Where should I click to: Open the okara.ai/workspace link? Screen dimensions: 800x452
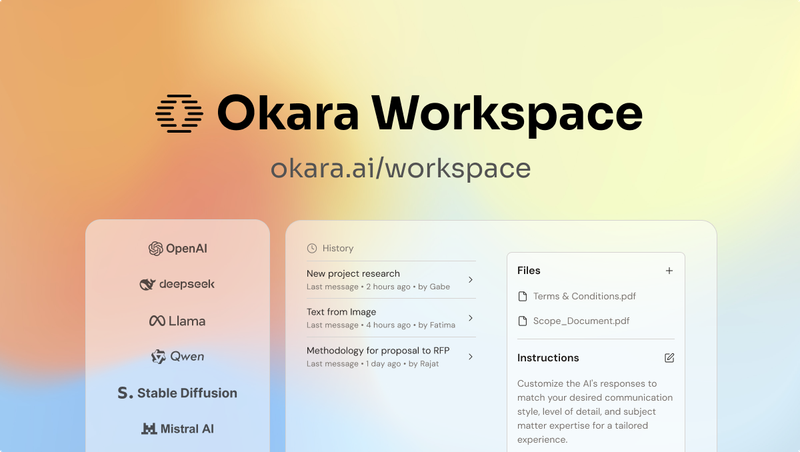[x=401, y=168]
